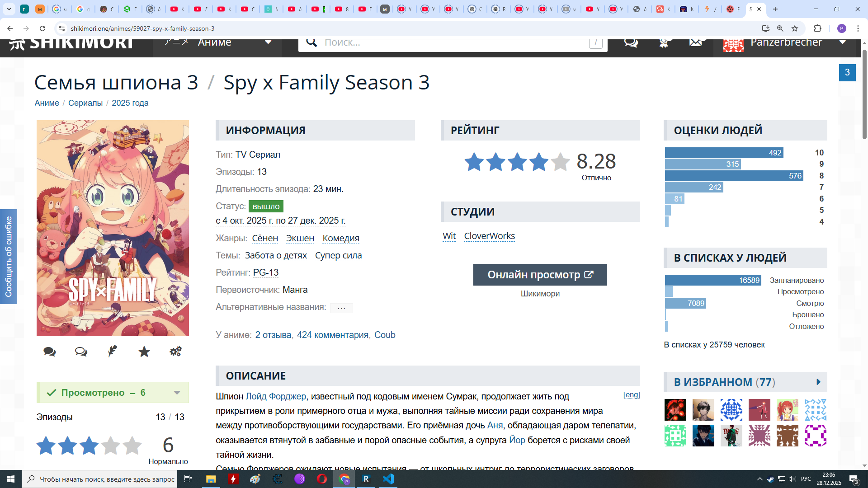The height and width of the screenshot is (488, 868).
Task: Click the achievements icon in the header
Action: coord(664,42)
